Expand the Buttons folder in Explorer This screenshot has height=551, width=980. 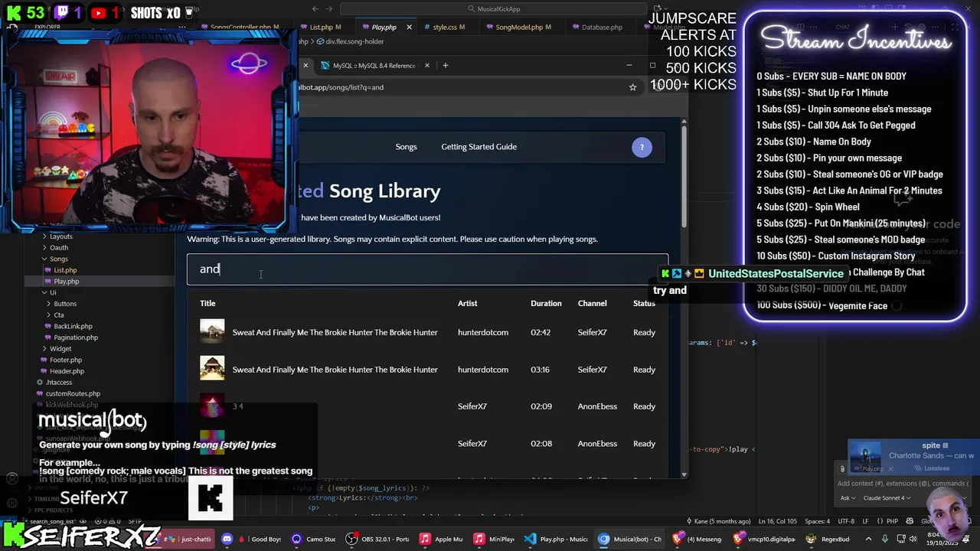[x=65, y=304]
